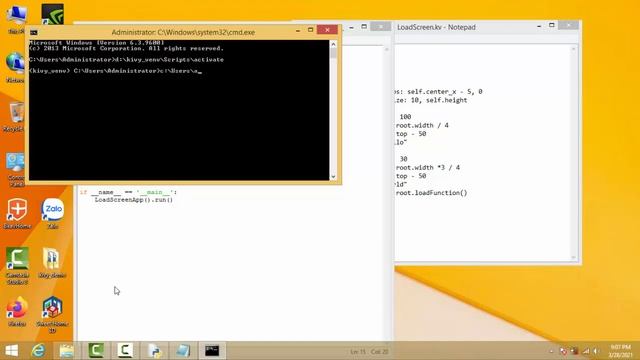
Task: Launch Firefox from the desktop
Action: click(x=17, y=310)
